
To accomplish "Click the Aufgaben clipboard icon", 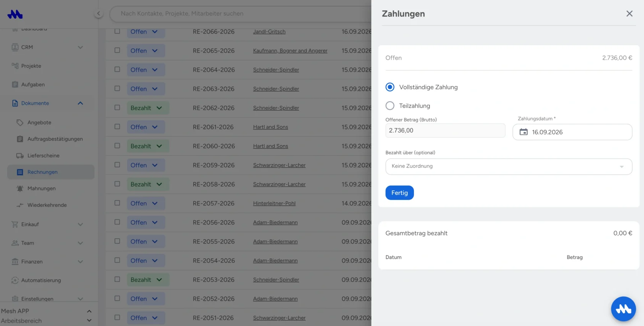I will (x=15, y=84).
